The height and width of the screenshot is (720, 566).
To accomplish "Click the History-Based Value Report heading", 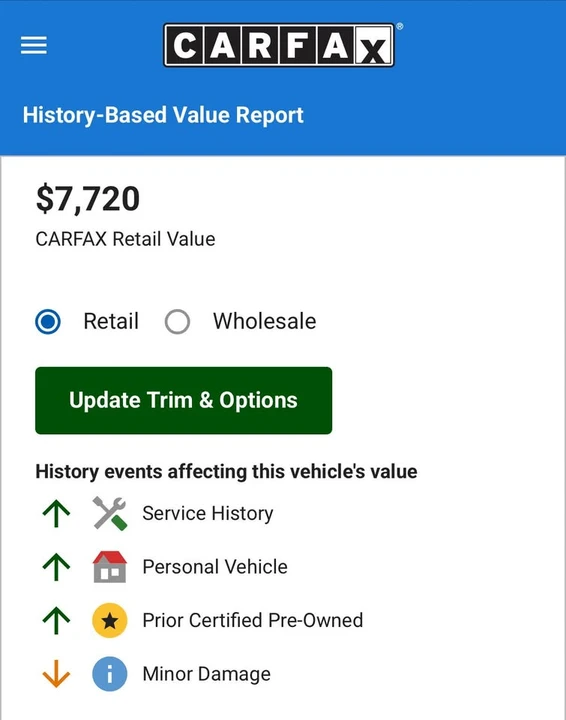I will tap(163, 115).
